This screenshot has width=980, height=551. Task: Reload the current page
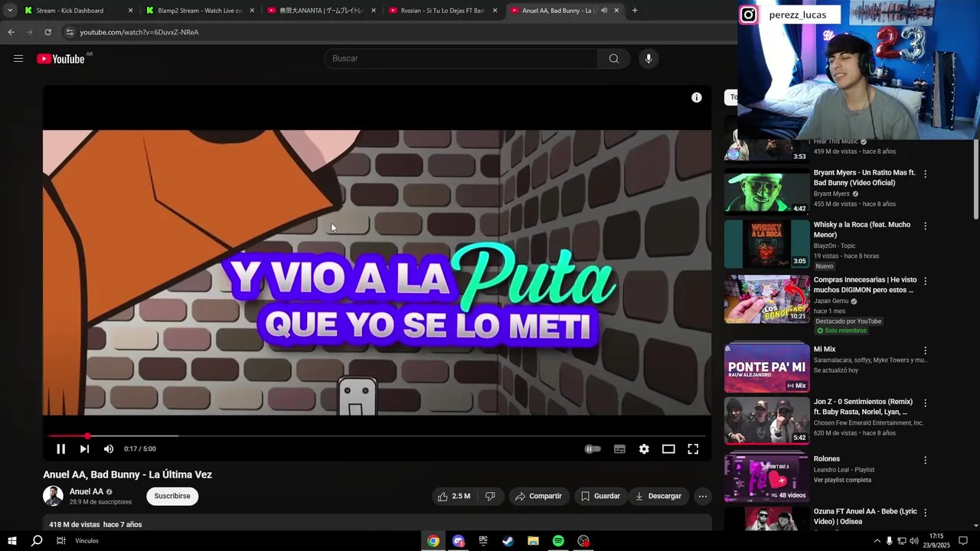47,32
